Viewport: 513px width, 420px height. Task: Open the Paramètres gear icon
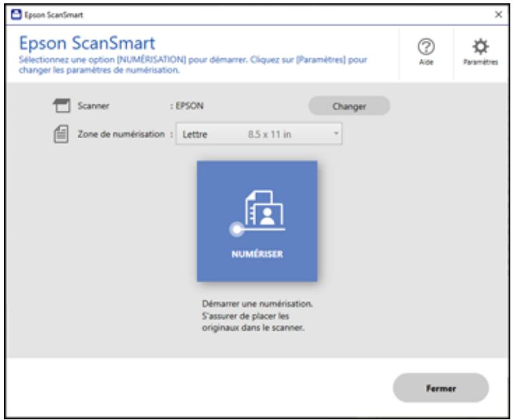[480, 52]
